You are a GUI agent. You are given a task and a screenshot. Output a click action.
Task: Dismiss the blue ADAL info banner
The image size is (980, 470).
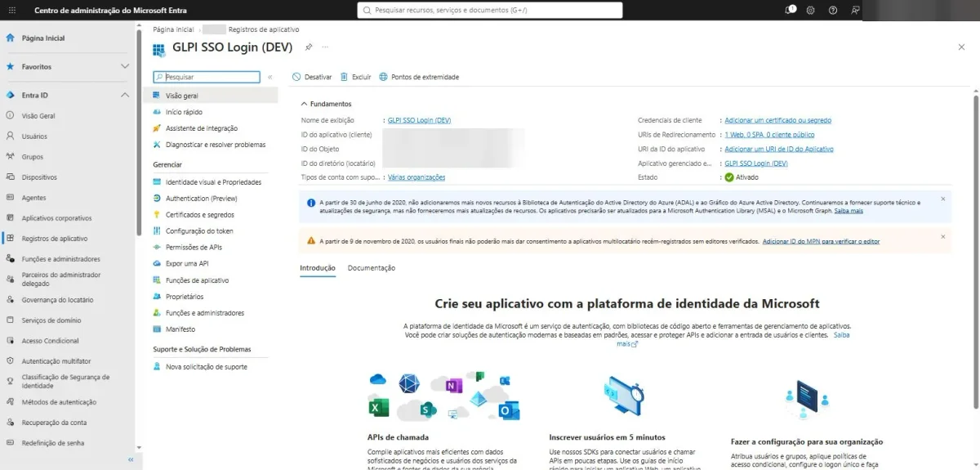tap(942, 199)
